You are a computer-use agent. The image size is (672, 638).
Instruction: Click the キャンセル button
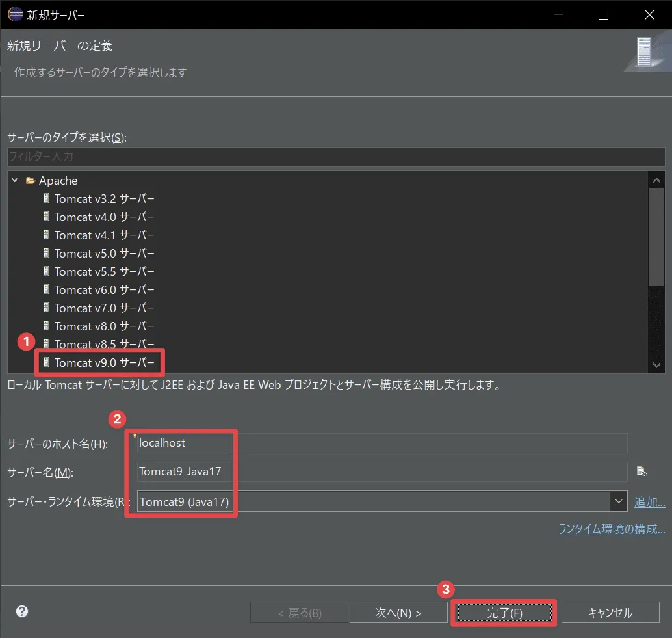pyautogui.click(x=610, y=613)
